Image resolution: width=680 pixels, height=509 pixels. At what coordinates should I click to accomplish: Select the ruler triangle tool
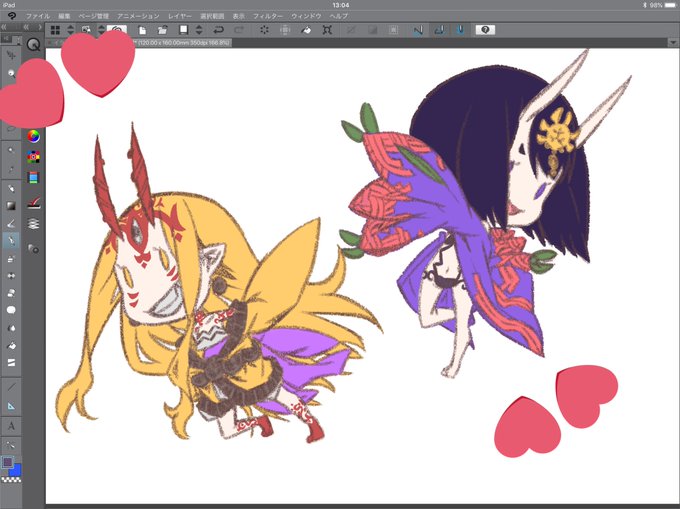(11, 406)
